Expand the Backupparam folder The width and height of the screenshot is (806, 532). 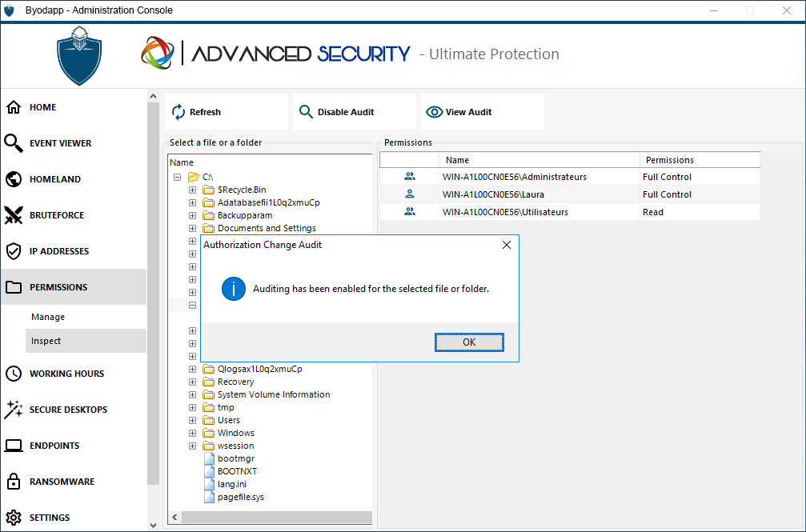pyautogui.click(x=192, y=215)
